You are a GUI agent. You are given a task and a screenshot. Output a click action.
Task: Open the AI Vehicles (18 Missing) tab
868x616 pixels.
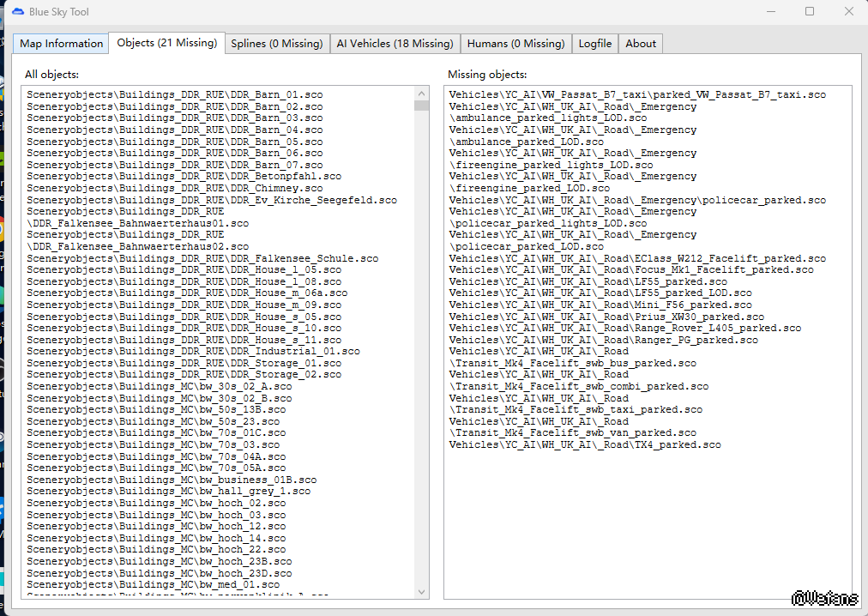coord(395,44)
